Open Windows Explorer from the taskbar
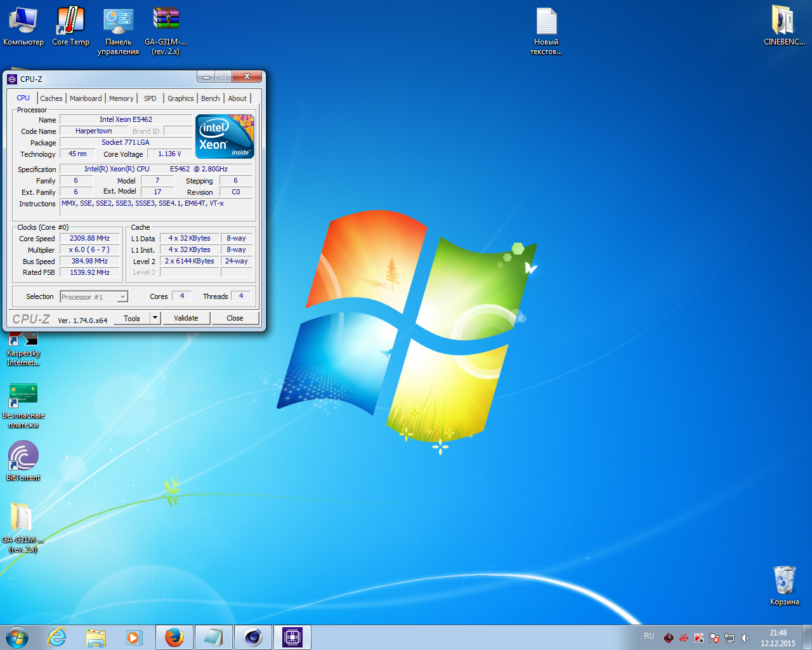This screenshot has width=812, height=650. point(96,637)
